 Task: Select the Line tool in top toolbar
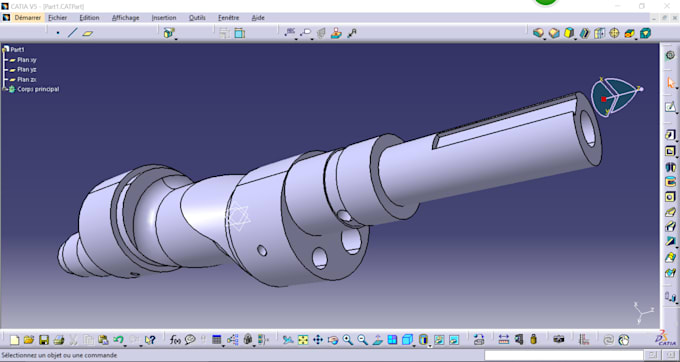[x=72, y=33]
